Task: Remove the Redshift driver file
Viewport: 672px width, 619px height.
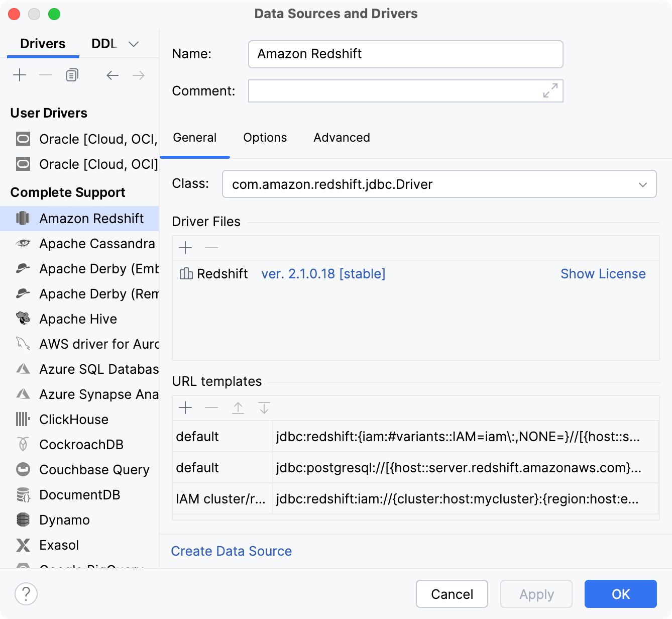Action: [211, 248]
